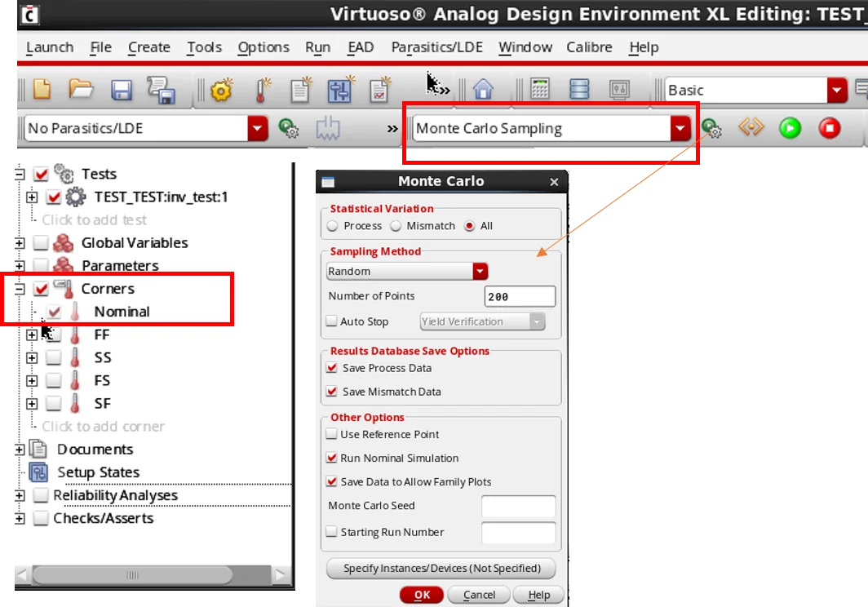The height and width of the screenshot is (607, 868).
Task: Click the document-with-star toolbar icon
Action: click(300, 90)
